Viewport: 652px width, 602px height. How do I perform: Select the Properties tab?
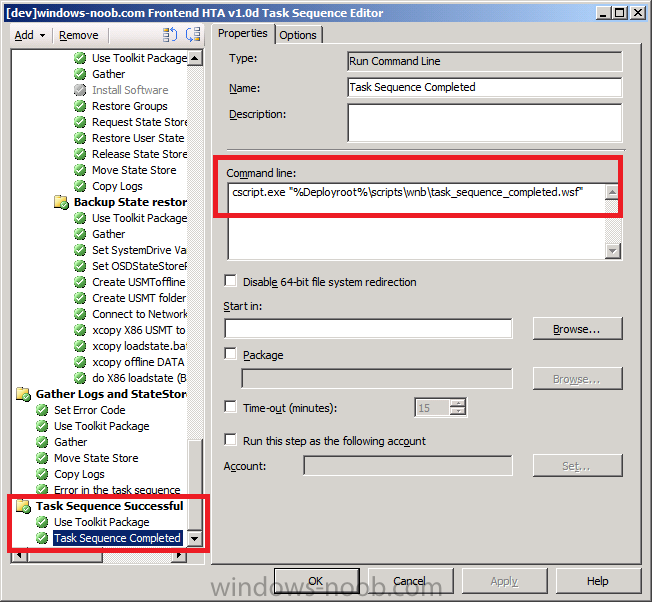coord(243,33)
